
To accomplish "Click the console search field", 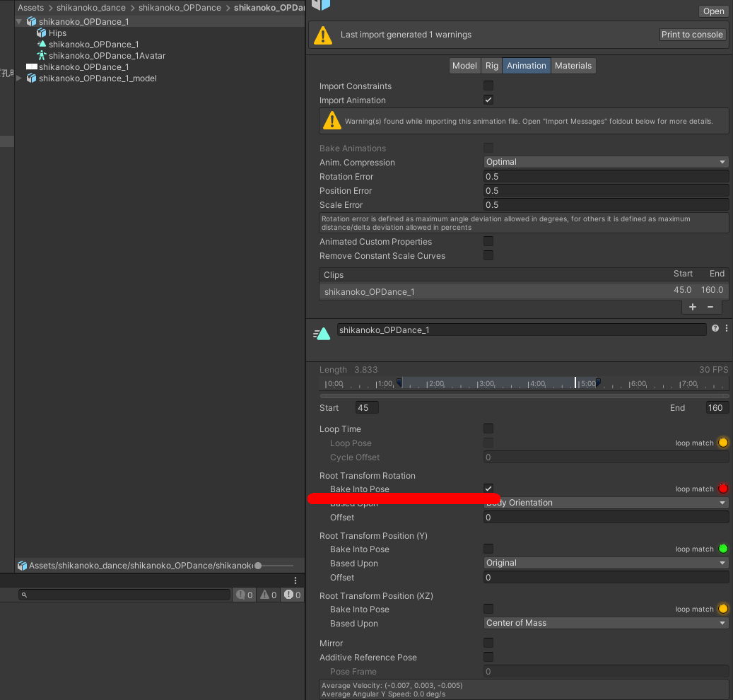I will [x=124, y=595].
